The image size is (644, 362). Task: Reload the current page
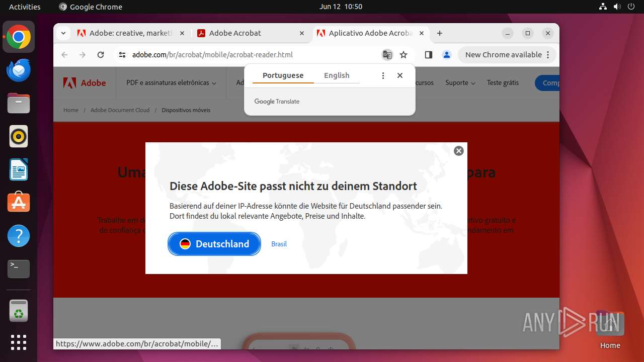pos(101,55)
